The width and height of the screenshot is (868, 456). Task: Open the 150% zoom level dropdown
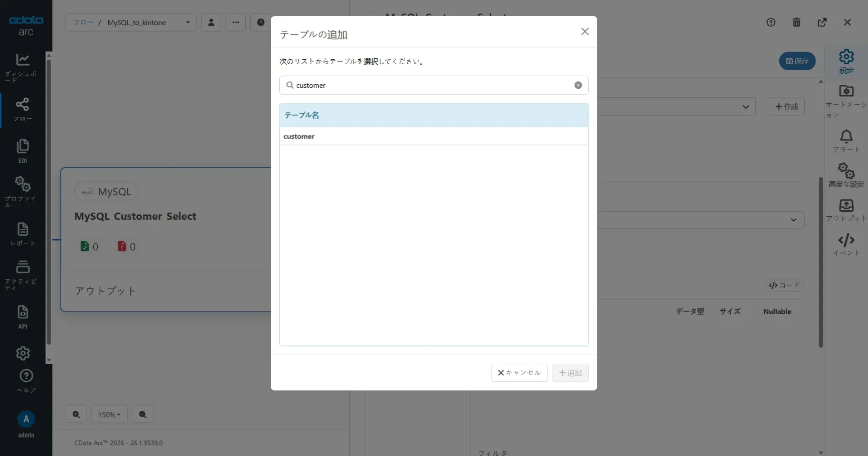(x=109, y=414)
